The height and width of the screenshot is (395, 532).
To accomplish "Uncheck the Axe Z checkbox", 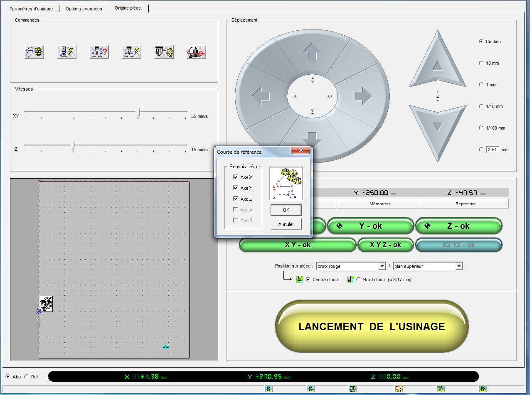I will click(x=236, y=199).
